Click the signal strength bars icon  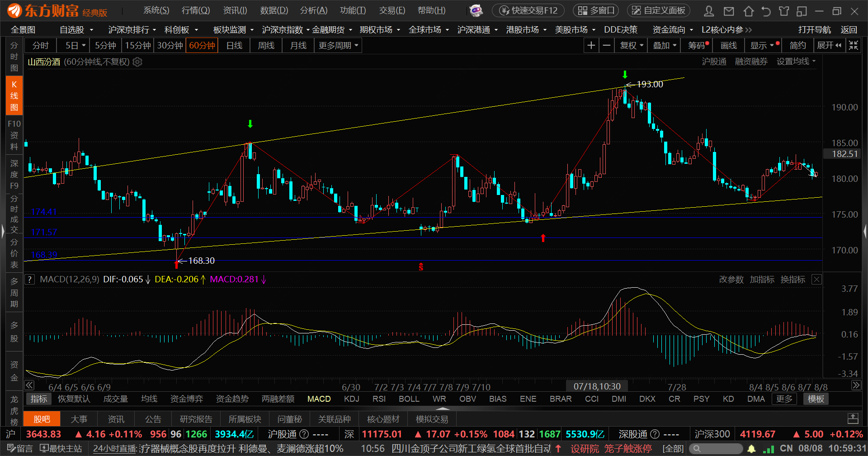click(x=768, y=449)
